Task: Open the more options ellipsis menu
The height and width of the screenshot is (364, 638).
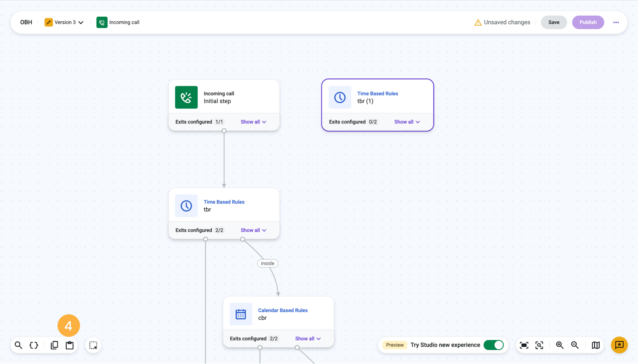Action: coord(616,22)
